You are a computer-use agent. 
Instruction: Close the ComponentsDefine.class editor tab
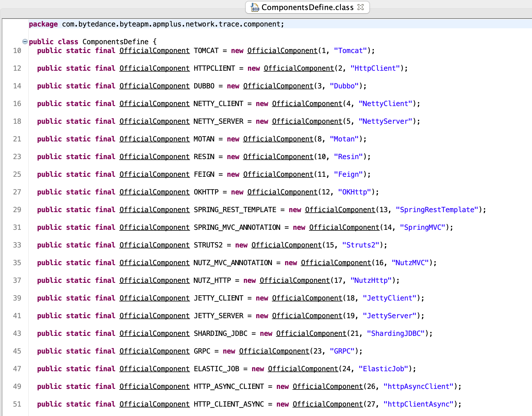pos(361,7)
